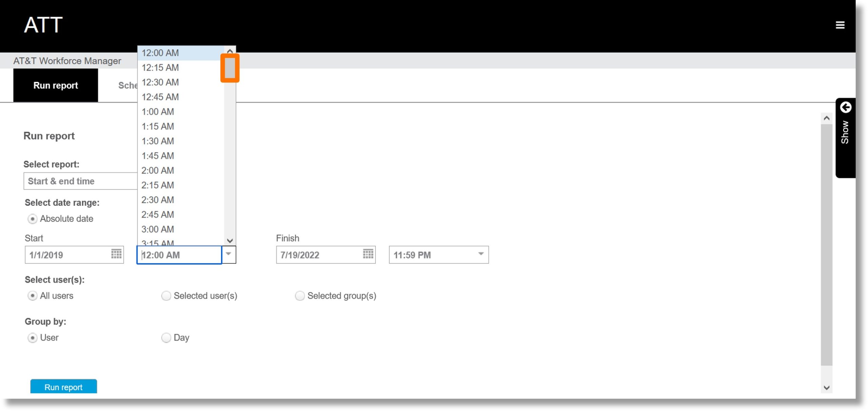The image size is (868, 411).
Task: Open the Show side panel tab
Action: 845,138
